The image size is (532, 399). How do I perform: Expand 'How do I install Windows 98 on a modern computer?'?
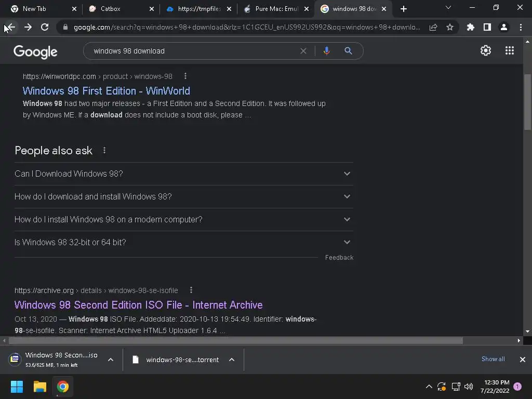point(183,220)
